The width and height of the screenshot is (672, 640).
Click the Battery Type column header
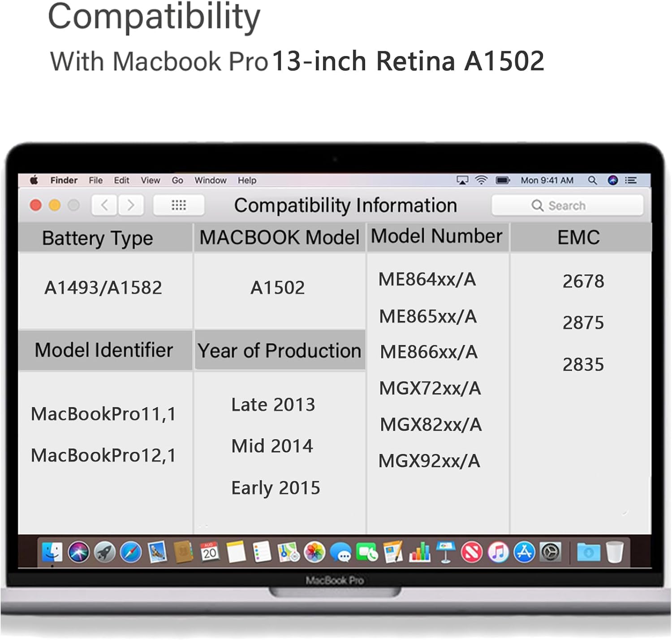click(105, 238)
